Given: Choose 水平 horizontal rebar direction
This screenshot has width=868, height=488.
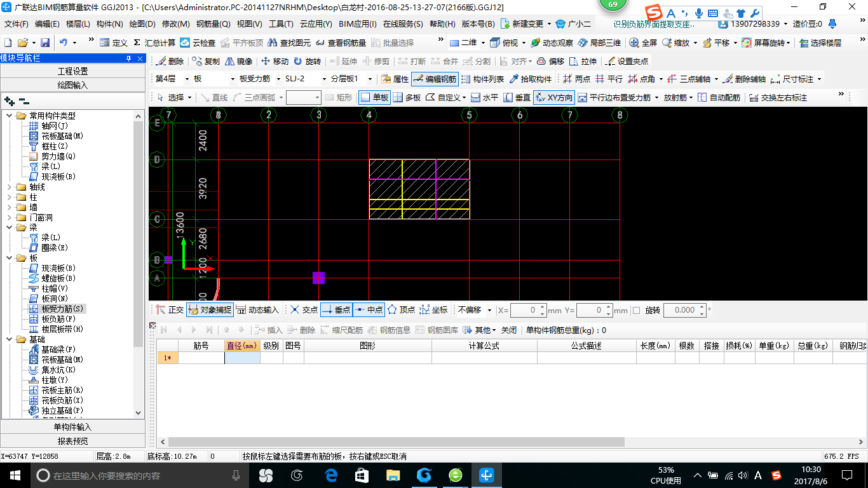Looking at the screenshot, I should click(484, 97).
